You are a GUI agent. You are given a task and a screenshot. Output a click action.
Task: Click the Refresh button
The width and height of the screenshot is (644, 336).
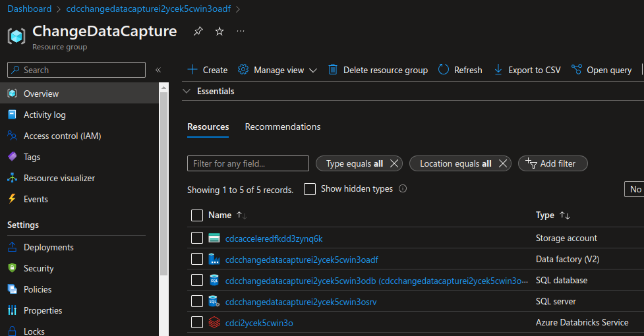[460, 70]
